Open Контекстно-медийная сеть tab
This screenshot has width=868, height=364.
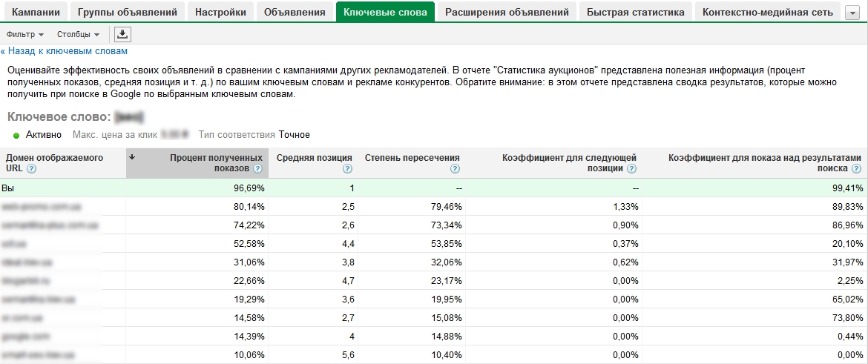[x=767, y=12]
